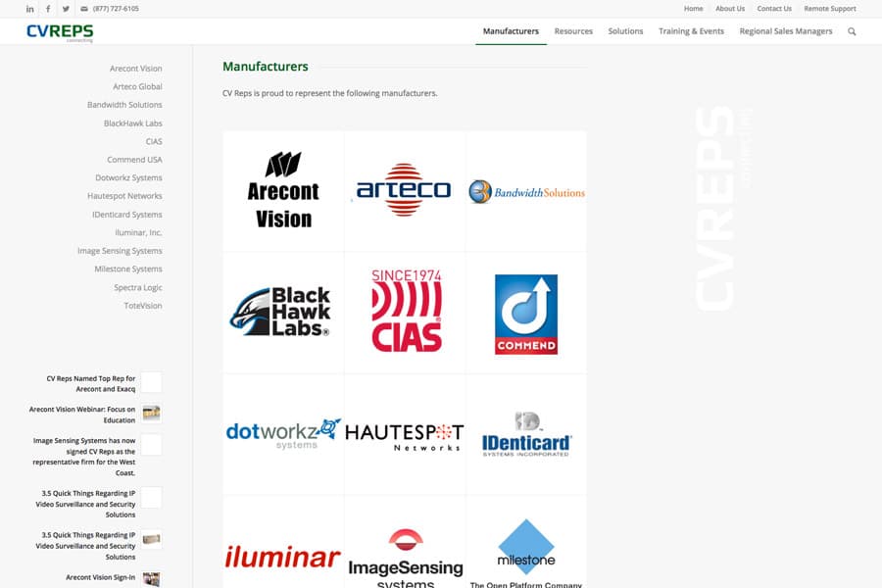The image size is (882, 588).
Task: Open the dotworkz systems logo tile
Action: coord(283,434)
